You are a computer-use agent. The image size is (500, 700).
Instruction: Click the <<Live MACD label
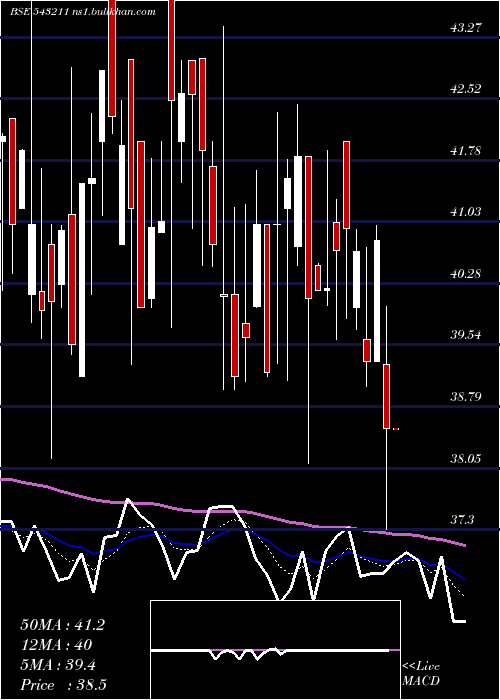click(421, 673)
